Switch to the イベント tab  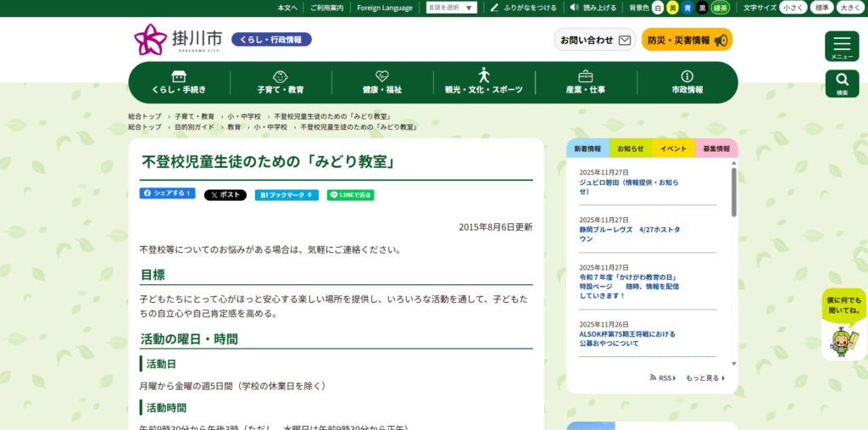click(x=673, y=148)
